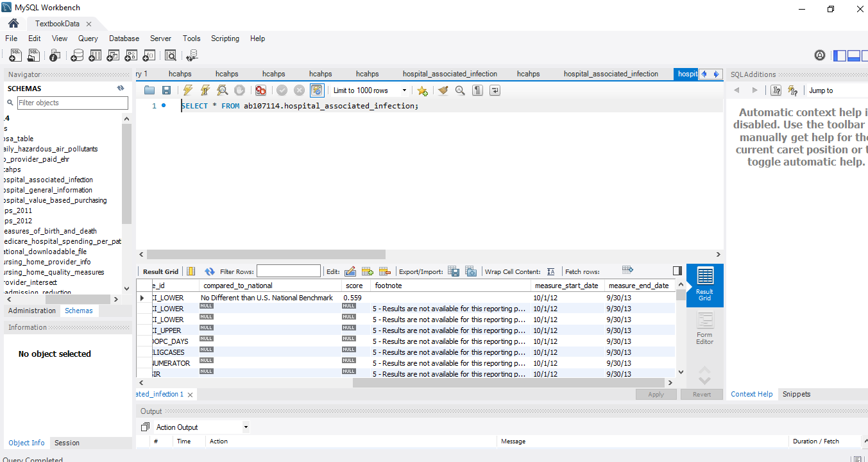
Task: Stop the executing query hand icon
Action: click(239, 90)
